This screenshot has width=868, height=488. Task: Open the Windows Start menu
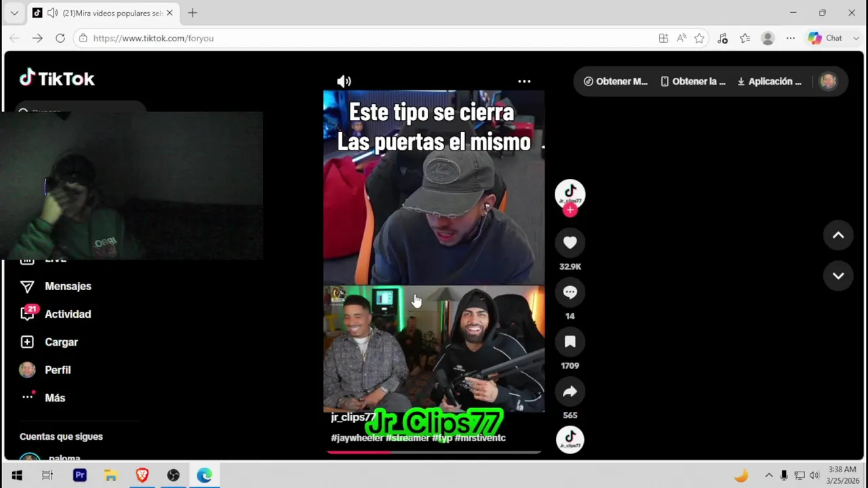tap(17, 476)
